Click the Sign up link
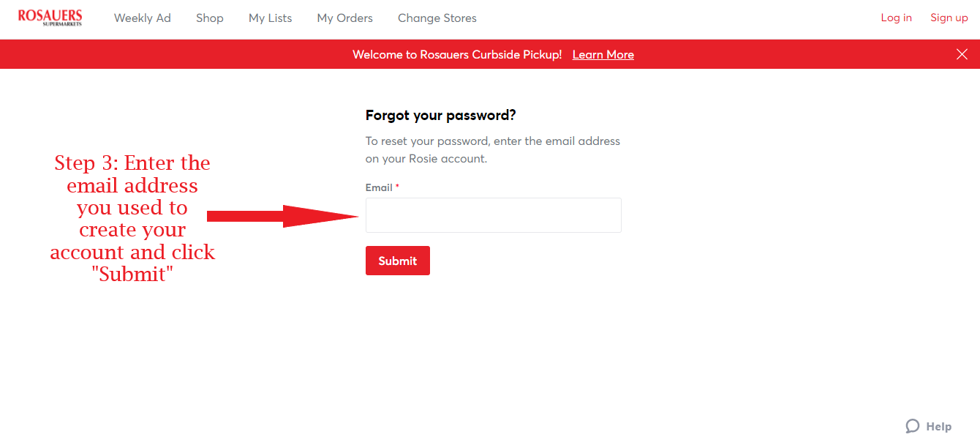980x448 pixels. click(949, 18)
